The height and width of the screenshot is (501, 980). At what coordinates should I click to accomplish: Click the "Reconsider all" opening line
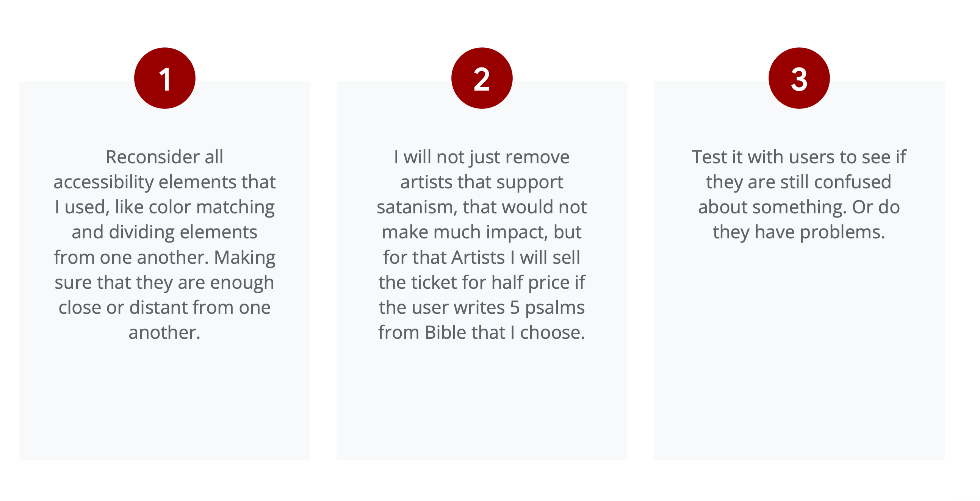coord(164,157)
